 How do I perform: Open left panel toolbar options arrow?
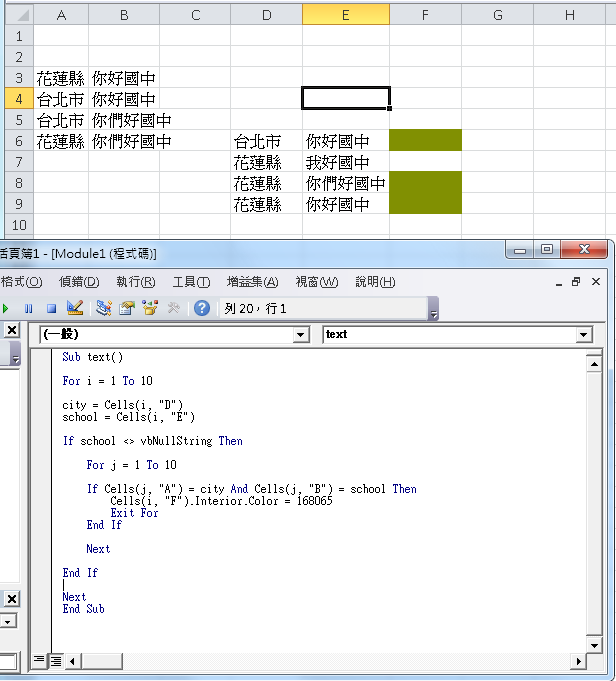16,354
